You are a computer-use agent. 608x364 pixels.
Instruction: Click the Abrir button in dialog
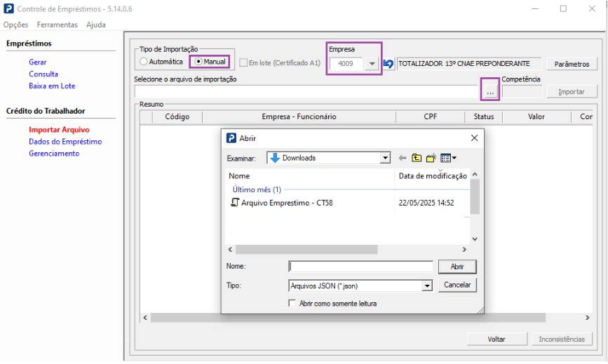click(457, 267)
